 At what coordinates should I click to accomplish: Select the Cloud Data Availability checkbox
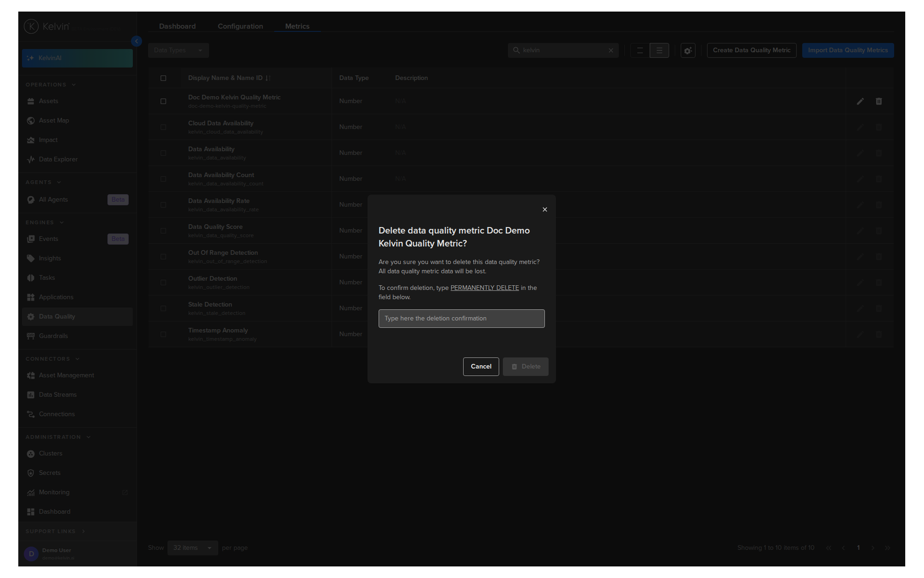coord(163,127)
